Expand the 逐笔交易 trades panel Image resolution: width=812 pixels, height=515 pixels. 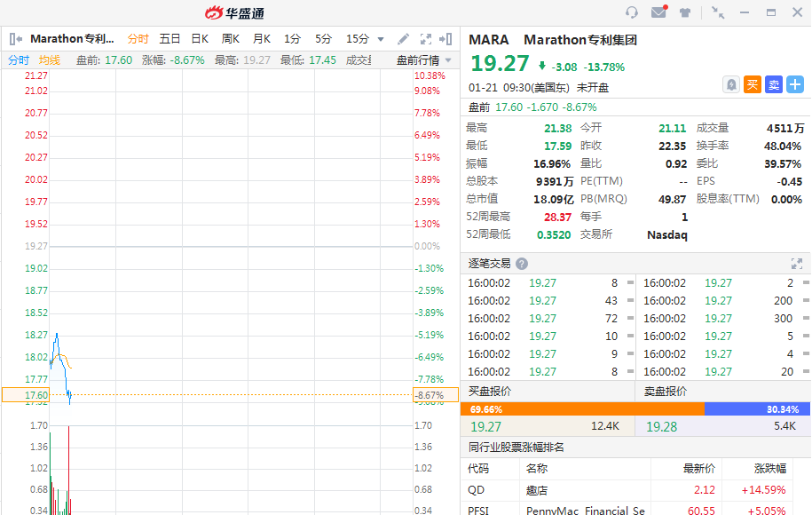pyautogui.click(x=796, y=264)
